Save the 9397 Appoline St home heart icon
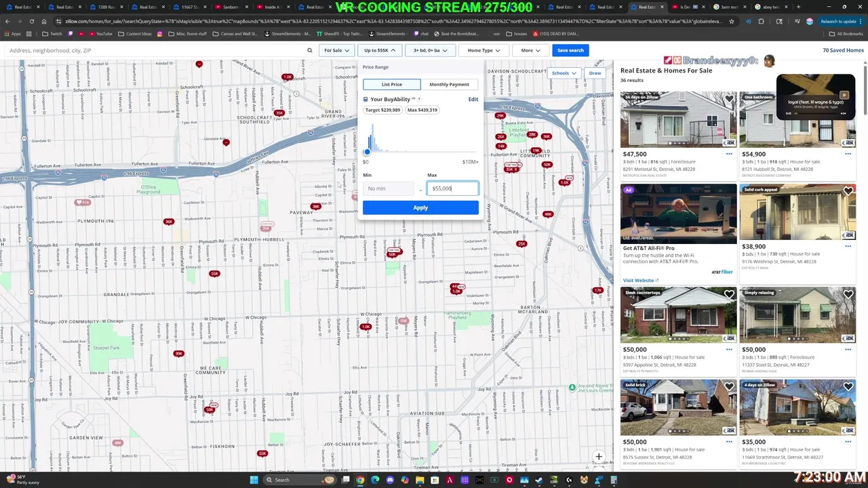The width and height of the screenshot is (868, 488). tap(729, 294)
